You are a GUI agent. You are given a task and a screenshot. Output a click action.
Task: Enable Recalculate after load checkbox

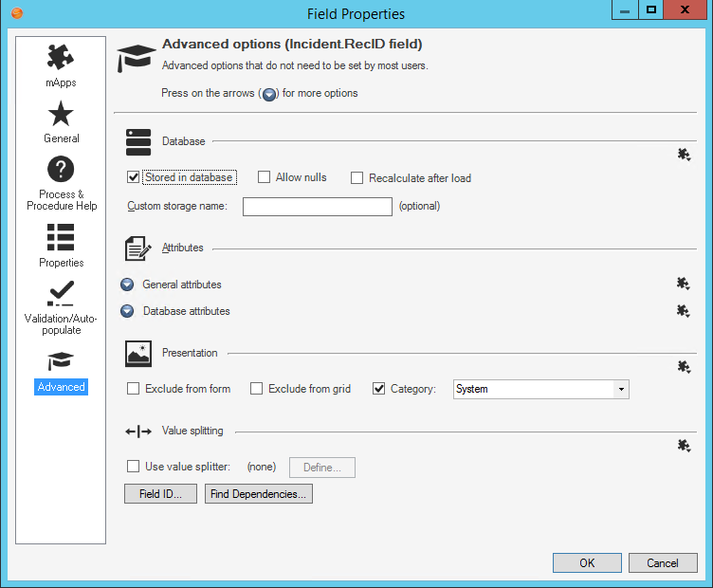tap(356, 177)
